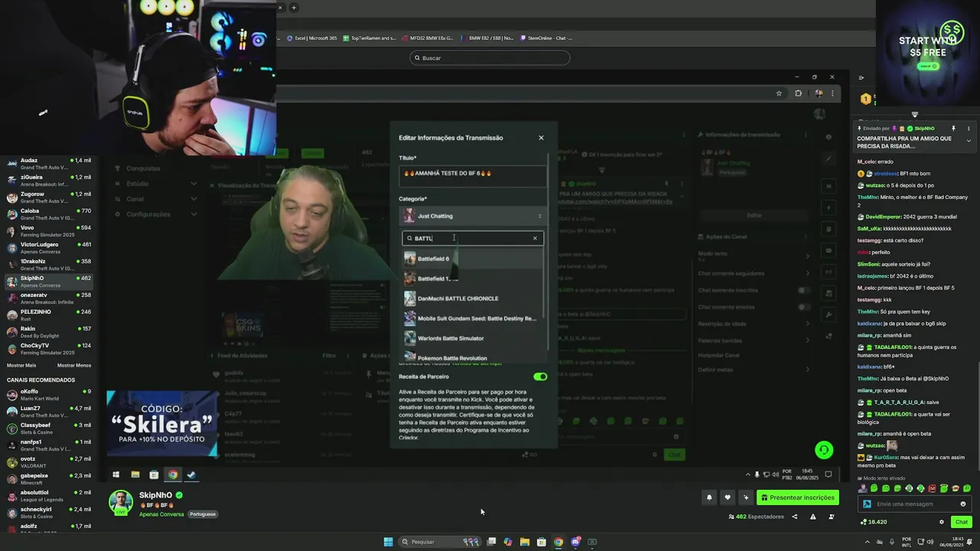Open gabepeixe recommended channel
This screenshot has width=980, height=551.
[x=47, y=479]
